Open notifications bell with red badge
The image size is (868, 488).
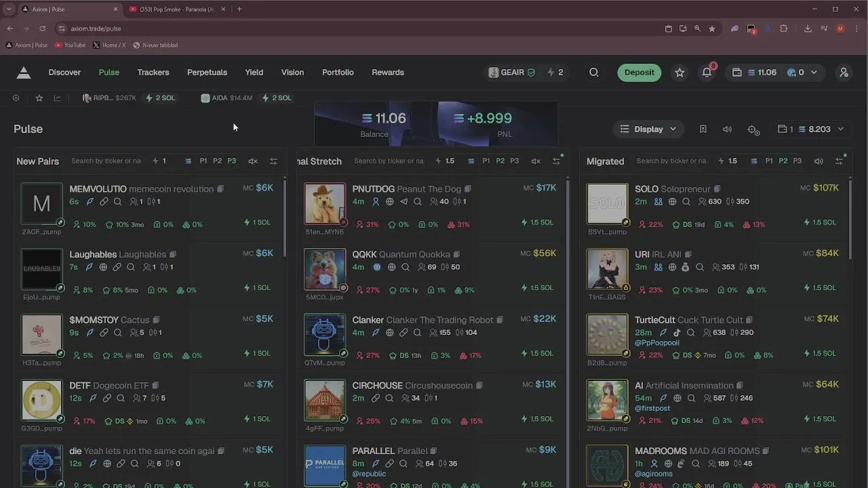707,73
